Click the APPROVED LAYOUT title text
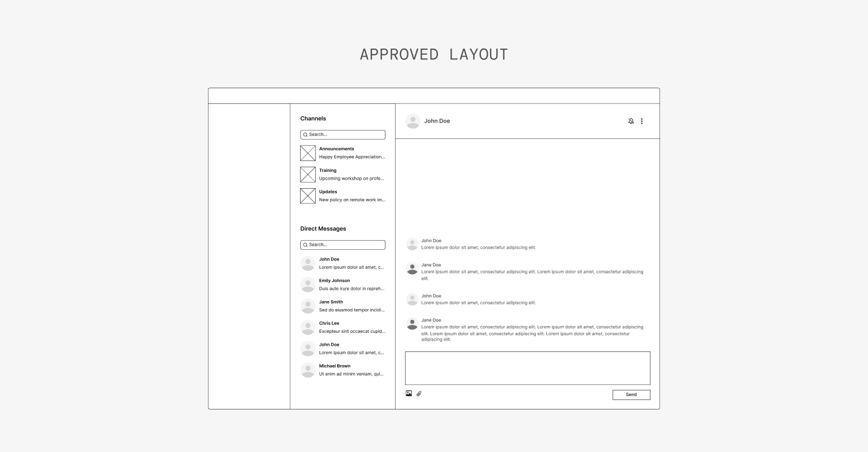 [434, 54]
